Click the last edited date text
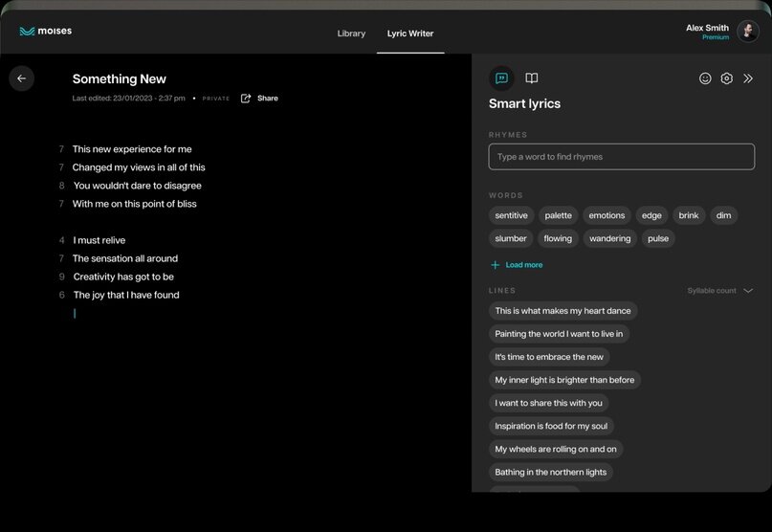The width and height of the screenshot is (772, 532). [128, 99]
